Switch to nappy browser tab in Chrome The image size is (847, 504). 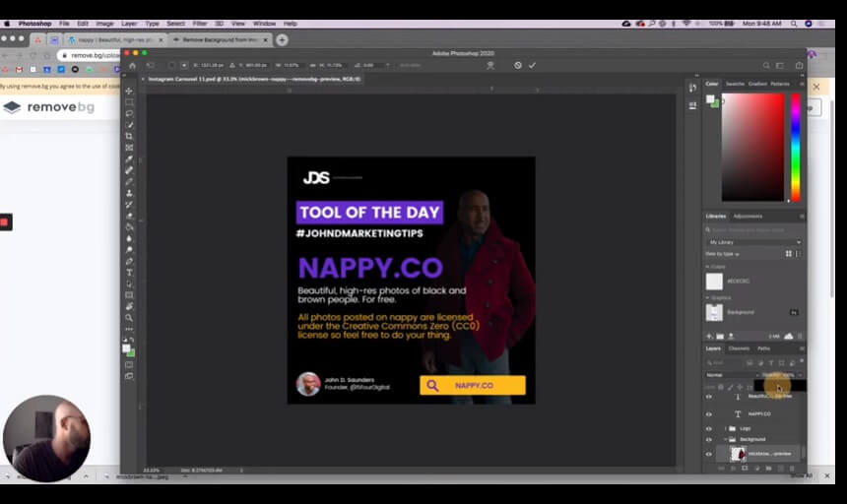(x=115, y=40)
